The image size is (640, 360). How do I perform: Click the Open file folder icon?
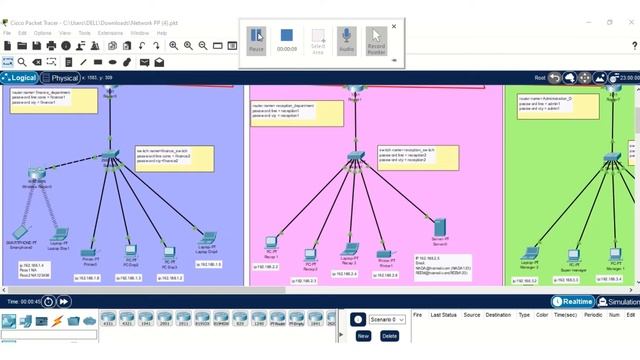click(22, 46)
